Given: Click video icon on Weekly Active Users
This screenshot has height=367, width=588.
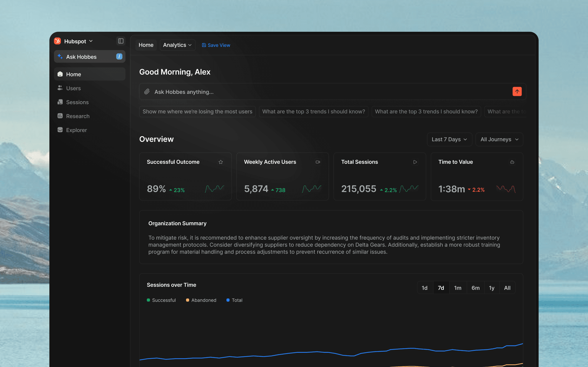Looking at the screenshot, I should pos(318,162).
